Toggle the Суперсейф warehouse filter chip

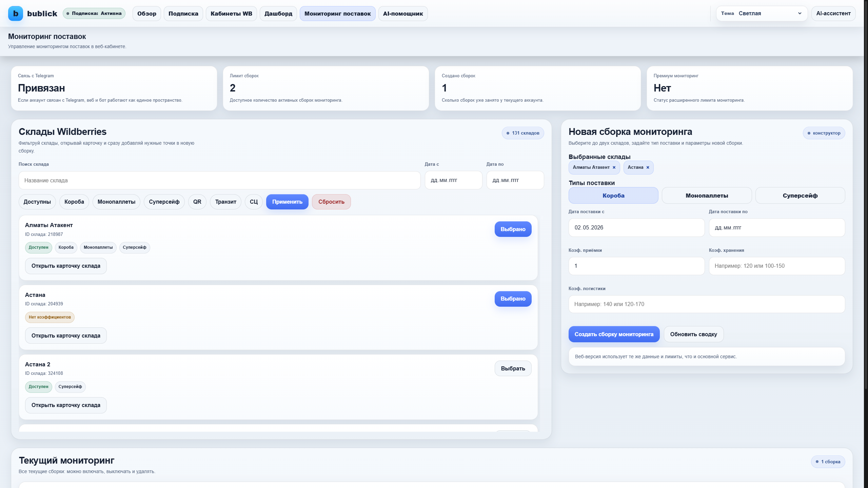coord(164,202)
